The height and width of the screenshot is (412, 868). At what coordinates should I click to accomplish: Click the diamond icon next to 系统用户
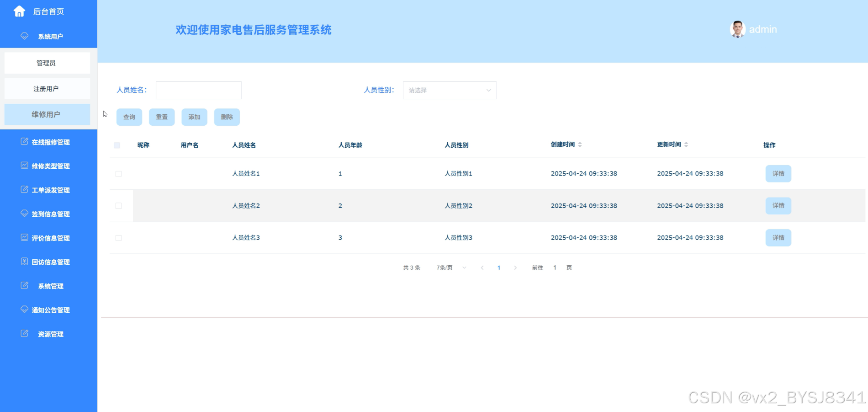point(25,36)
